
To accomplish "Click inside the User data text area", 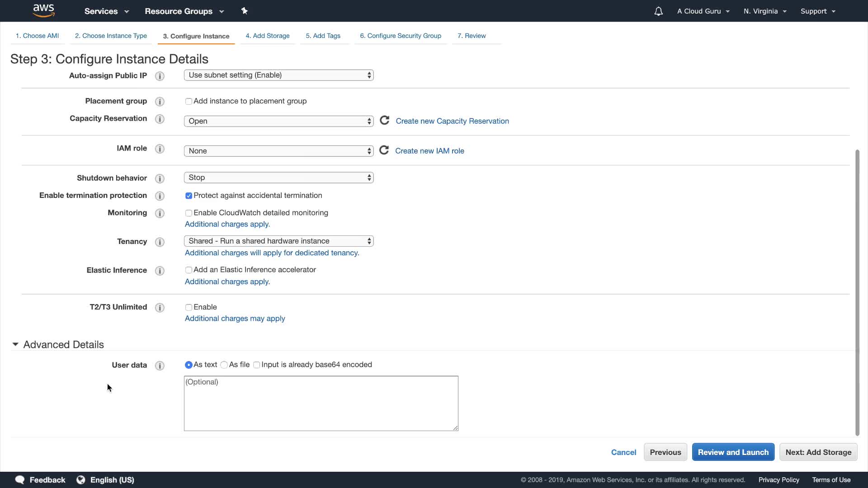I will [x=321, y=404].
